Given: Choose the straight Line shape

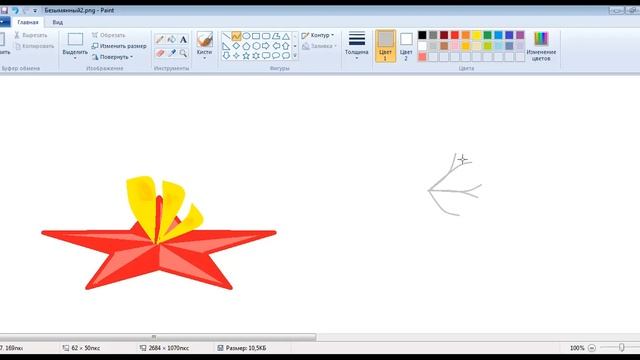Looking at the screenshot, I should click(x=226, y=36).
